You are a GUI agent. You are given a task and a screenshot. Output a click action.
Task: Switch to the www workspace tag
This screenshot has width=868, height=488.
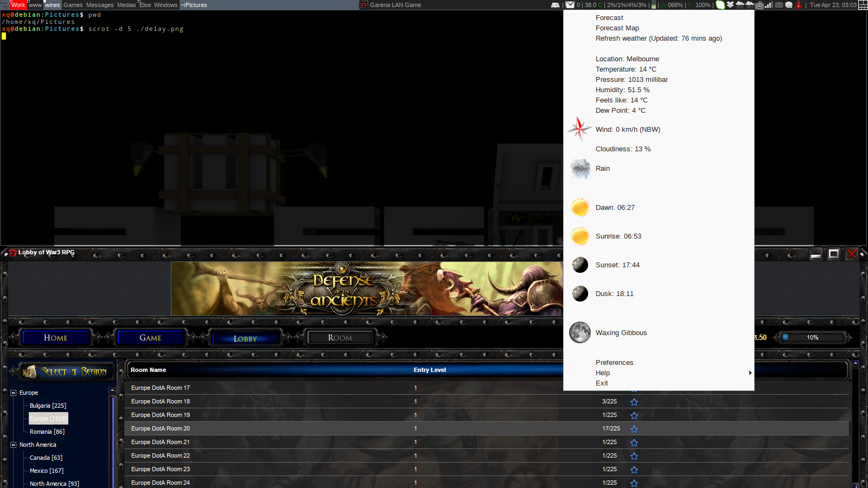[35, 5]
